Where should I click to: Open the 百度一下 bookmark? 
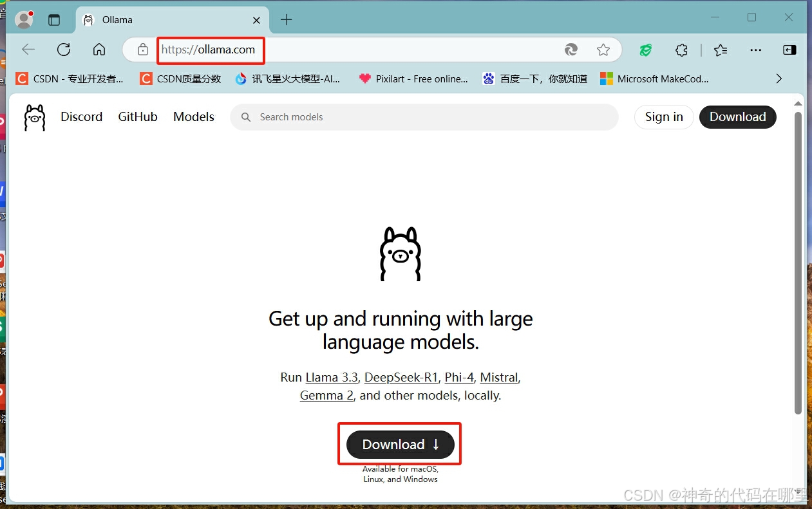[x=535, y=79]
